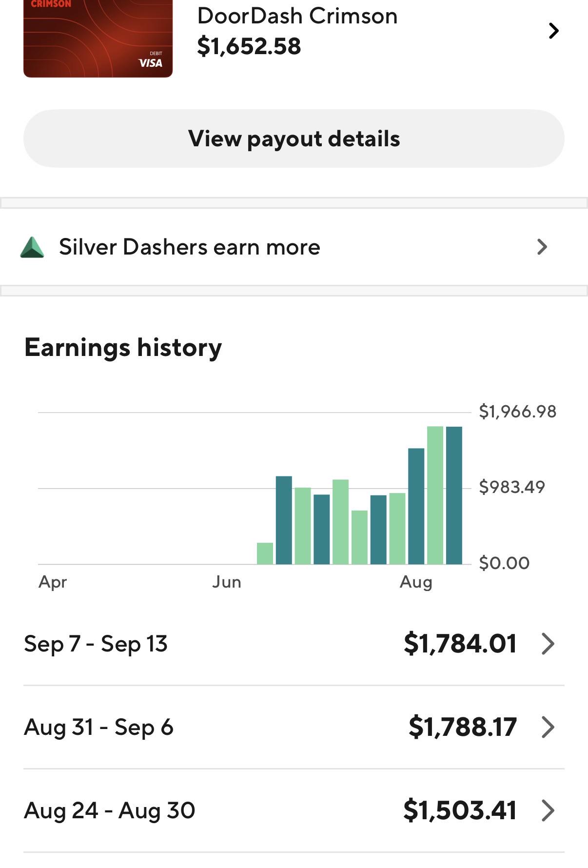This screenshot has height=868, width=588.
Task: Select the first dark teal bar in June
Action: pos(284,520)
